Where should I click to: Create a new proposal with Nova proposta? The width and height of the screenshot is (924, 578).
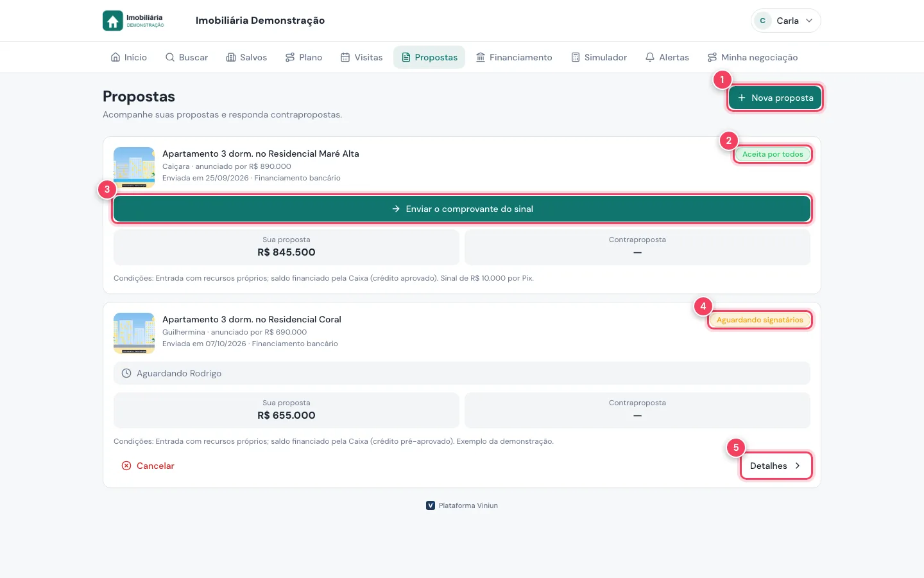[x=775, y=98]
